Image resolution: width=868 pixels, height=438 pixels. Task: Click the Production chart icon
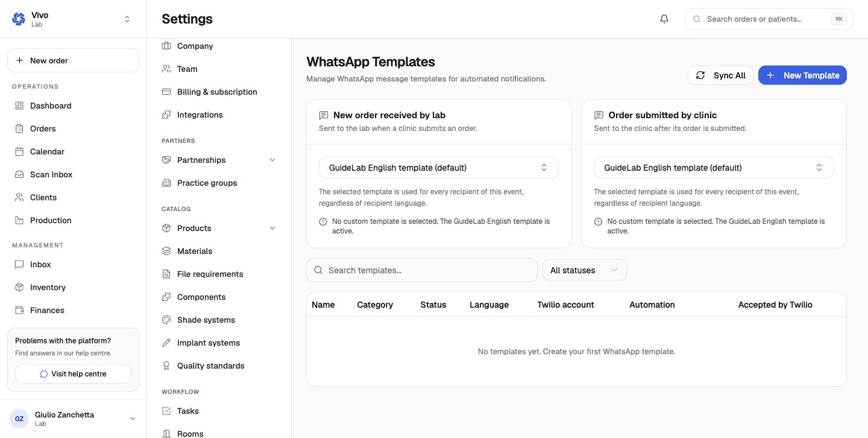(19, 220)
